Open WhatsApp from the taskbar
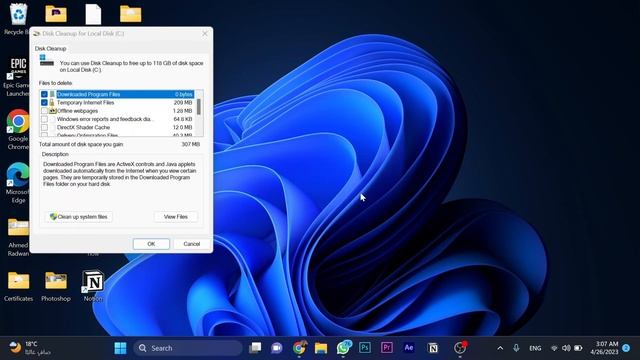Image resolution: width=640 pixels, height=360 pixels. pyautogui.click(x=343, y=348)
